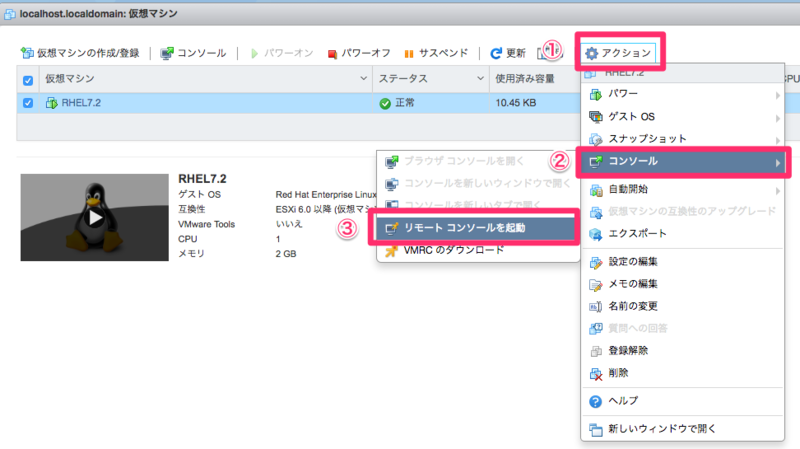Image resolution: width=800 pixels, height=449 pixels.
Task: Open the 仮想マシン column dropdown chevron
Action: [x=363, y=79]
